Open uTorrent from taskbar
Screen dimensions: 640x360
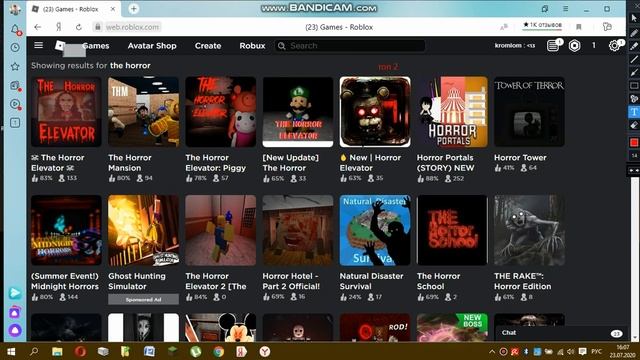[x=196, y=351]
